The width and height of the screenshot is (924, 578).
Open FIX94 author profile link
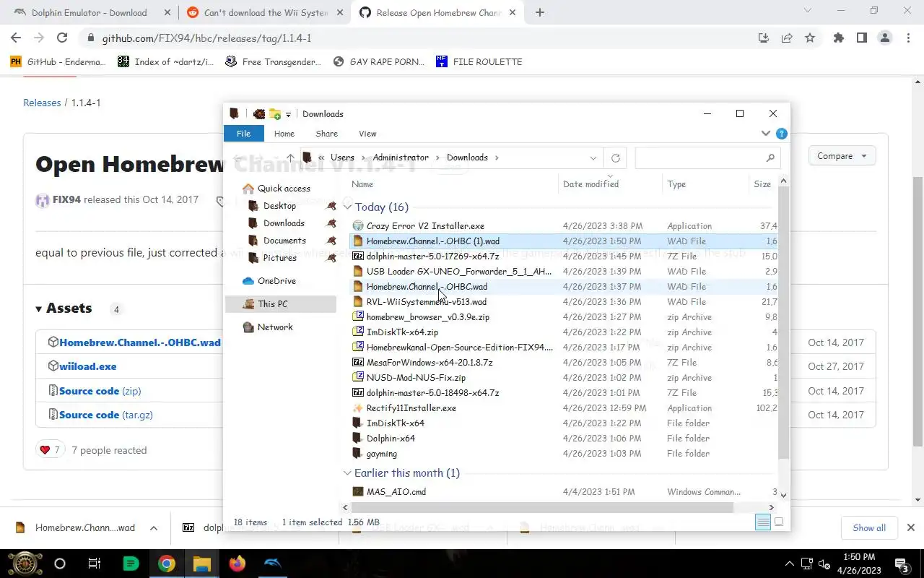click(x=66, y=199)
